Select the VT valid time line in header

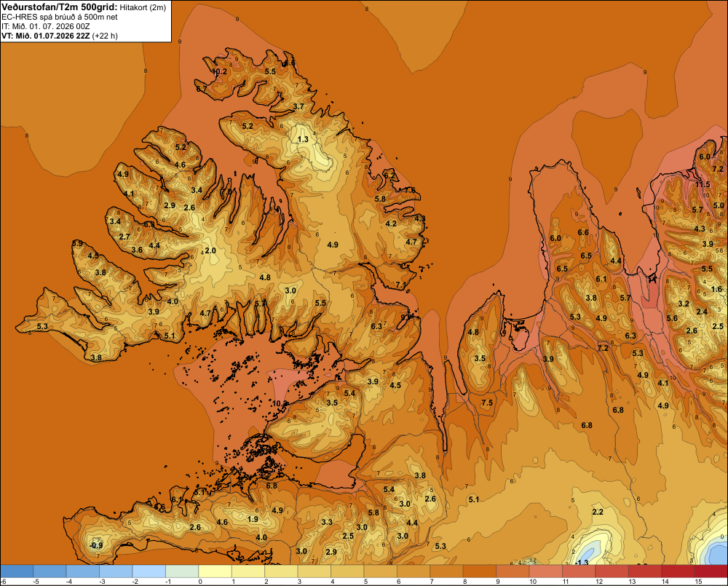click(60, 36)
